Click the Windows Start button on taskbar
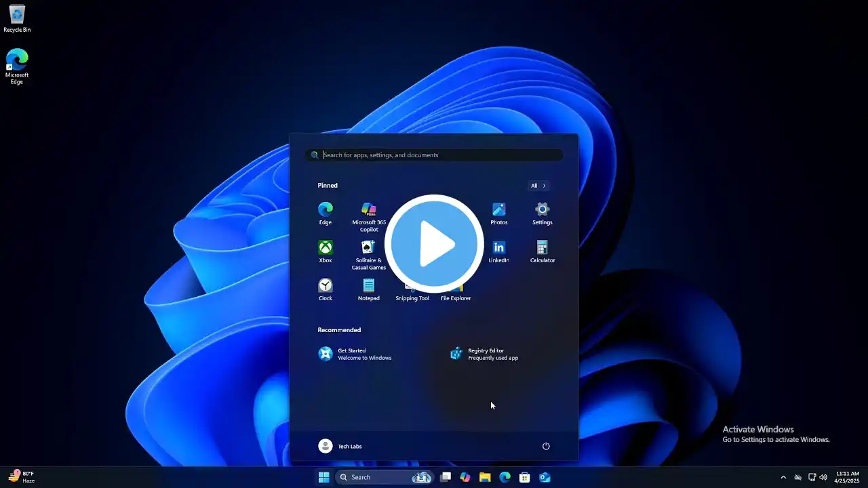 click(324, 477)
